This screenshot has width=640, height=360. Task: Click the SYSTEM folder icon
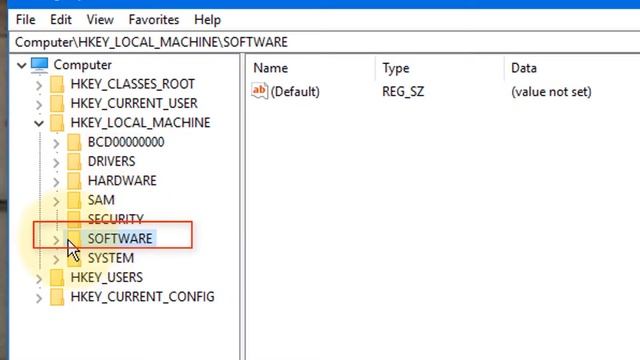(x=74, y=258)
